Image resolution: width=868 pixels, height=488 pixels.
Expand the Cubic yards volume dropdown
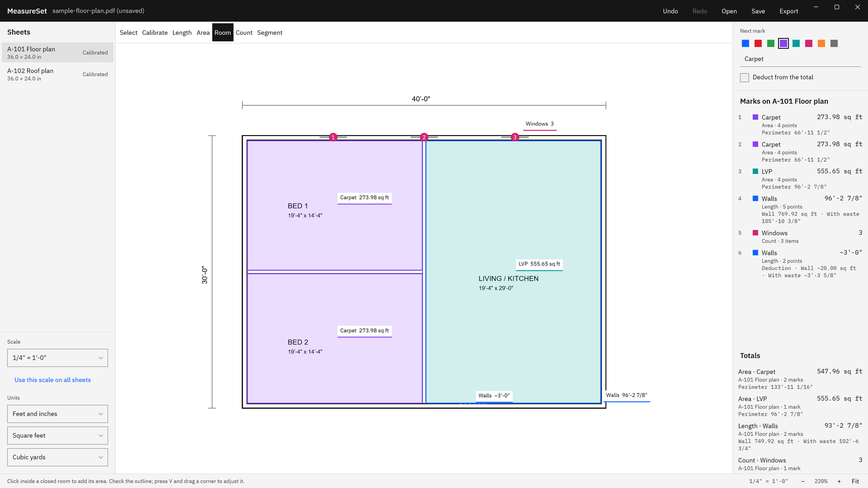[x=57, y=457]
